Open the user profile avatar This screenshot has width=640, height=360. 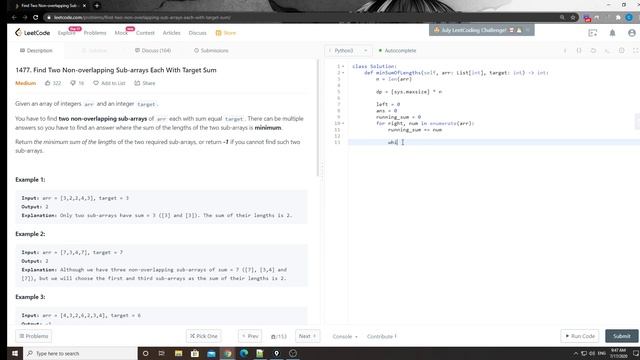tap(632, 33)
